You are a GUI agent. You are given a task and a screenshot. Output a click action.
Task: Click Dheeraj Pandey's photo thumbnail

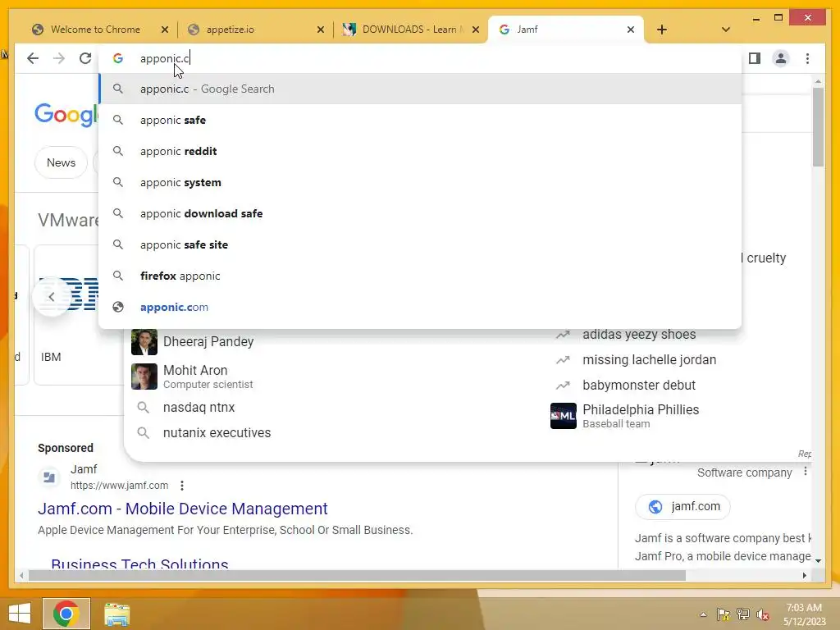[x=144, y=342]
